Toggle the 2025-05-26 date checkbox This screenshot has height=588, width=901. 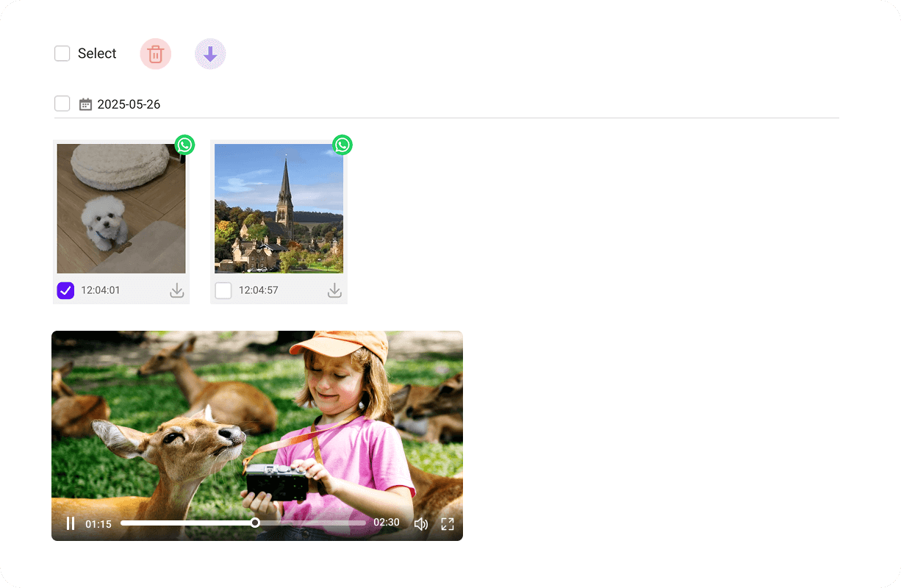(x=62, y=104)
